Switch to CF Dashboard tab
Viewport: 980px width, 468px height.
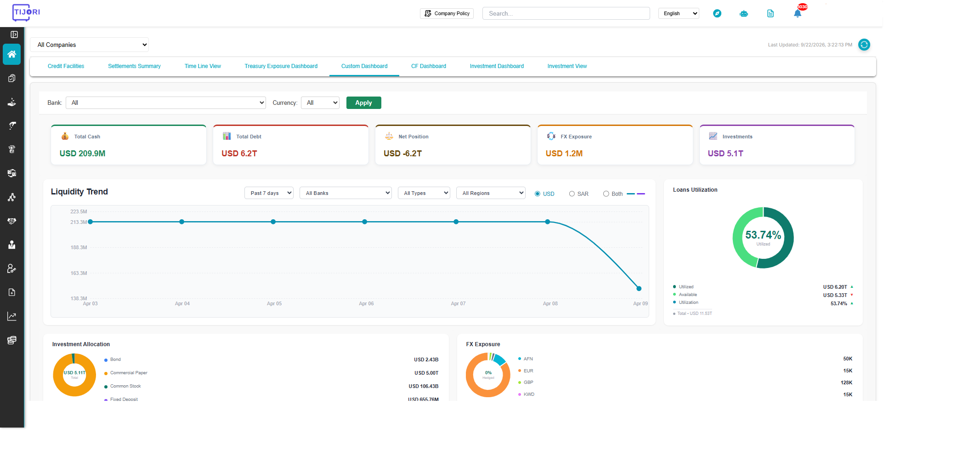click(429, 66)
